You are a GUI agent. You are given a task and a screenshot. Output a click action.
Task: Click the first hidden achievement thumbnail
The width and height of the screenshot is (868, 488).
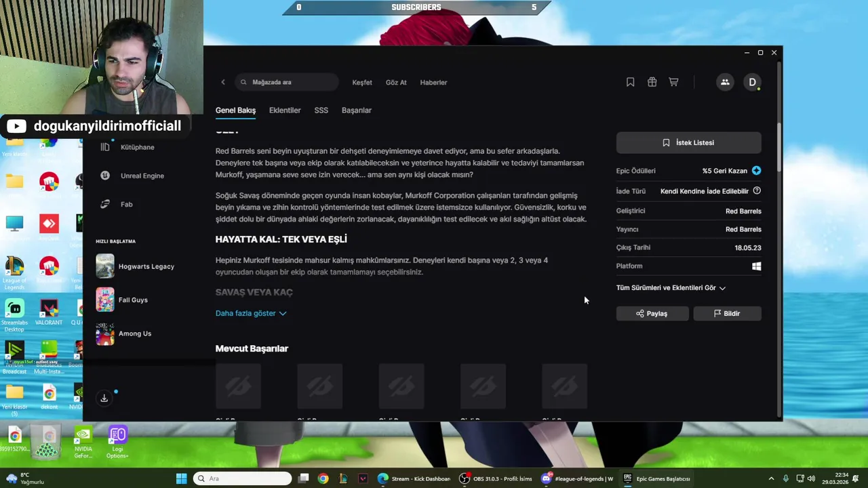click(238, 386)
